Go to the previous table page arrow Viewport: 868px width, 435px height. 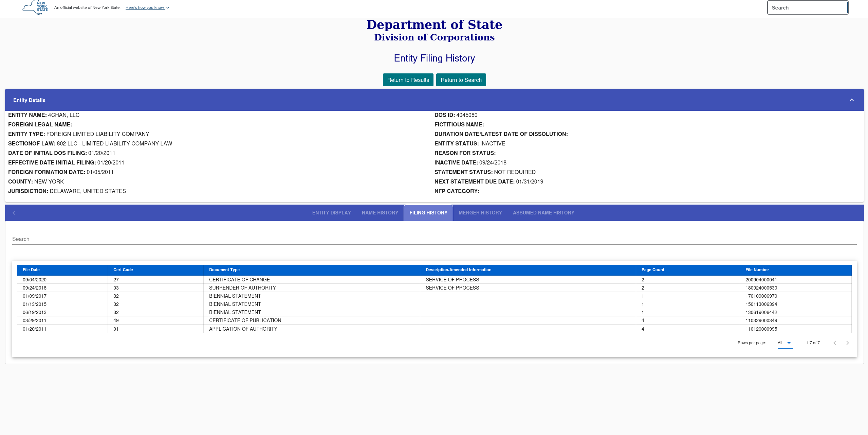point(835,343)
